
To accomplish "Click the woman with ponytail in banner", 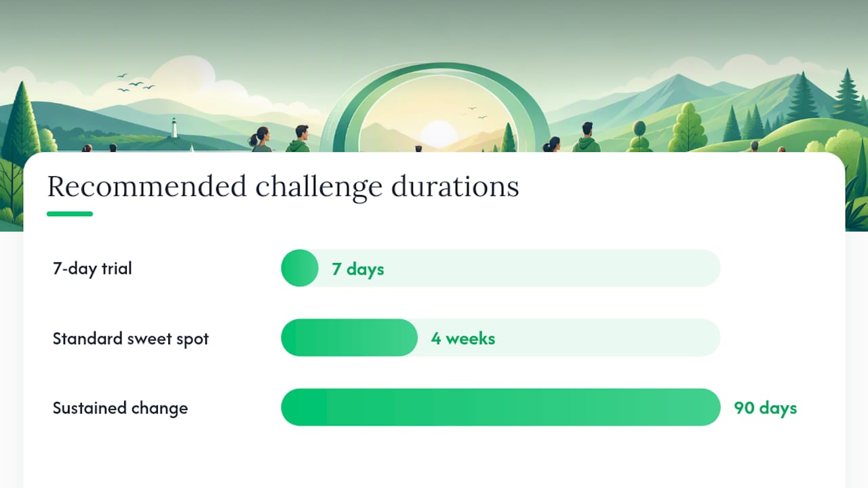I will pos(260,140).
